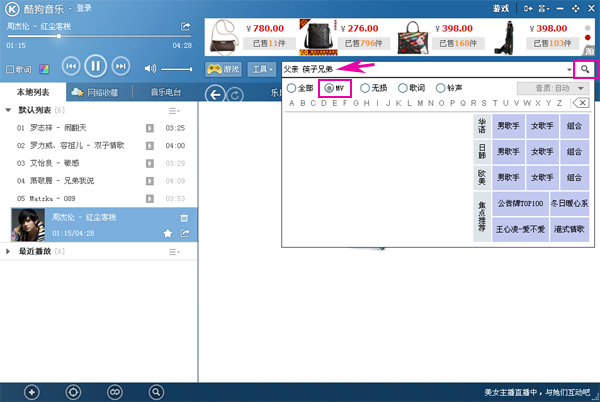Click the search magnifier button

pos(585,69)
